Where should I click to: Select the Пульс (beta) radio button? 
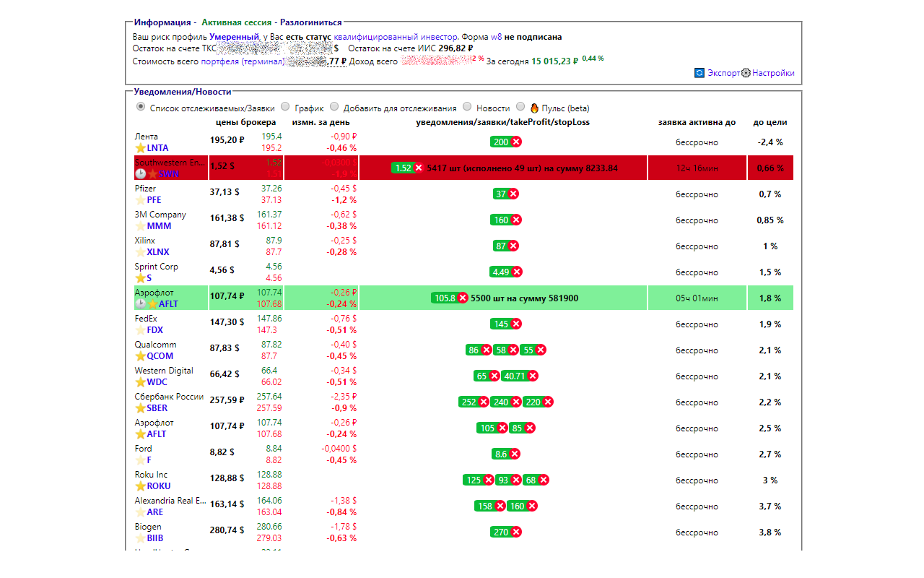tap(521, 106)
